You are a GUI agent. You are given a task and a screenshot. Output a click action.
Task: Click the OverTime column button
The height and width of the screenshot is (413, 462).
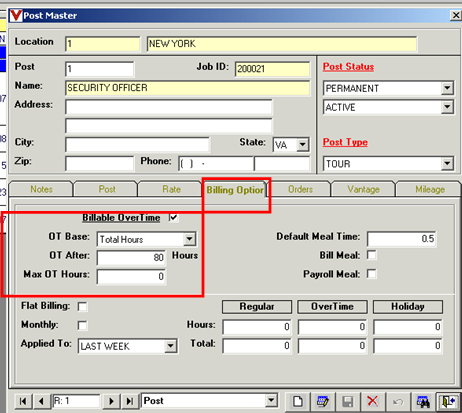pos(332,307)
